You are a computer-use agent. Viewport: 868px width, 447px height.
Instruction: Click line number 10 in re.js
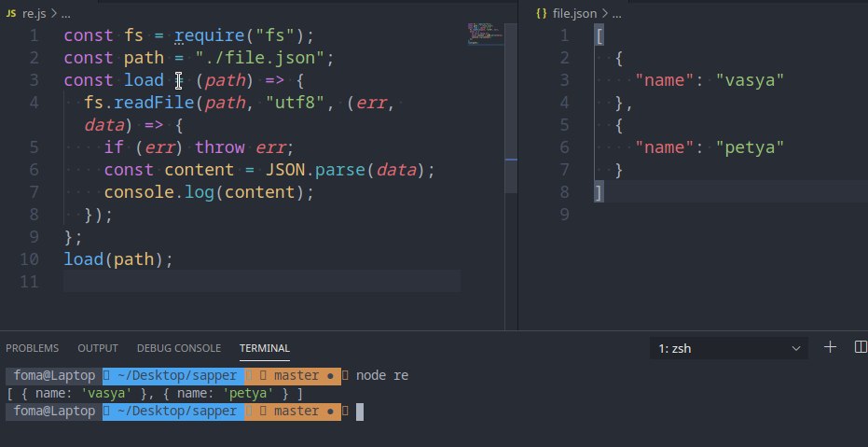click(x=29, y=259)
